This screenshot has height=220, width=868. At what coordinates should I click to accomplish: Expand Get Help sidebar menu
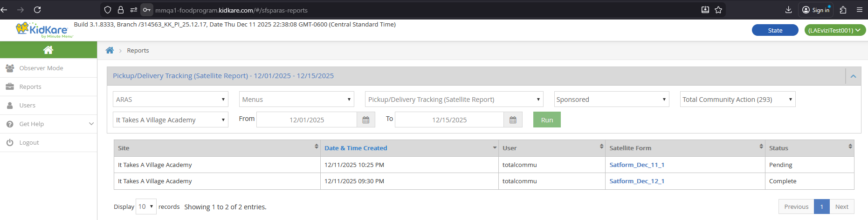click(48, 124)
